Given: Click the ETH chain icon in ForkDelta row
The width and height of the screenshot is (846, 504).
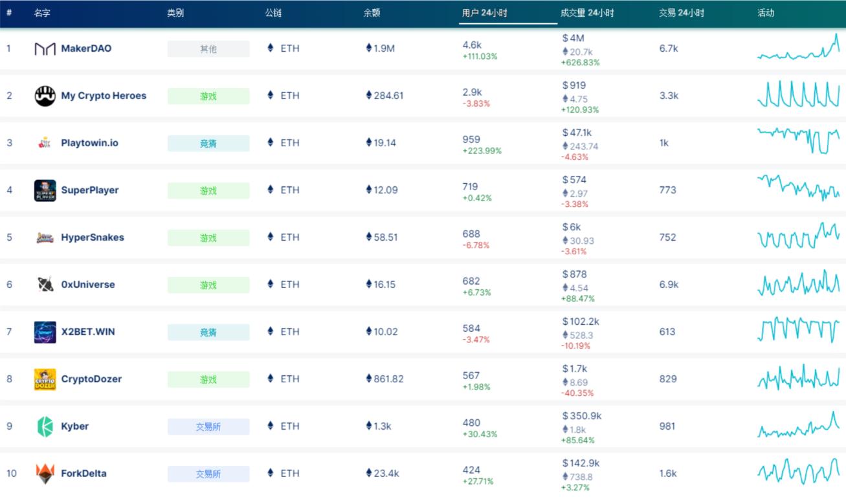Looking at the screenshot, I should click(271, 474).
